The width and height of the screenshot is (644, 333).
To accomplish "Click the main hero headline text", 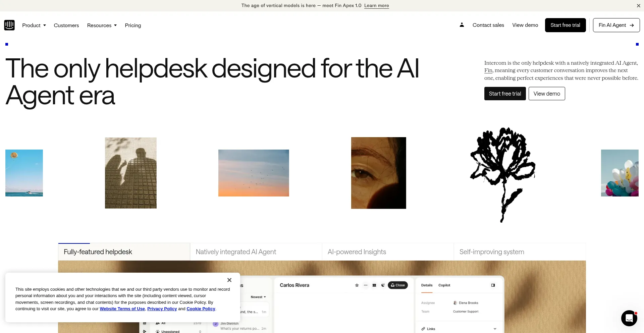I will tap(212, 82).
